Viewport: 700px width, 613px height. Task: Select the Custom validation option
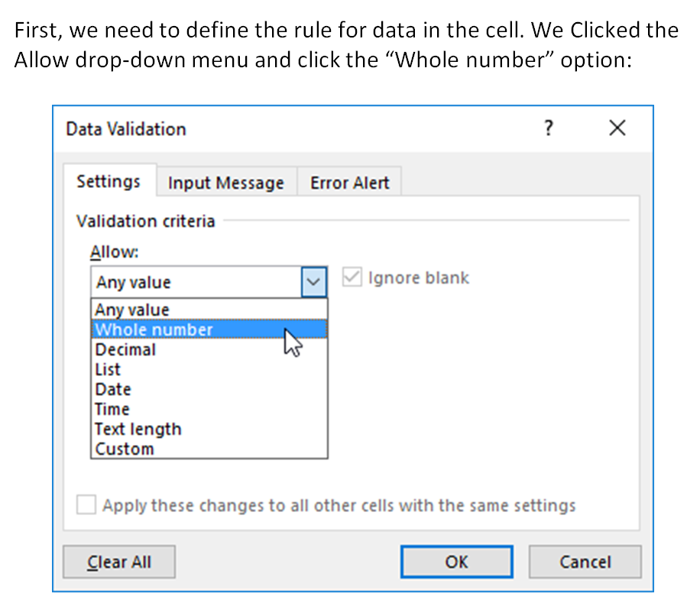click(x=209, y=449)
